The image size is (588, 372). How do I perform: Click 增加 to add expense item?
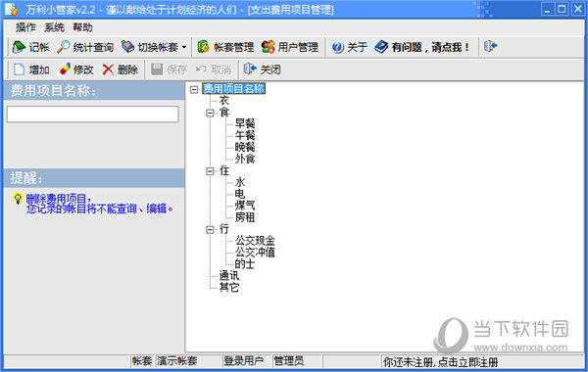[31, 70]
